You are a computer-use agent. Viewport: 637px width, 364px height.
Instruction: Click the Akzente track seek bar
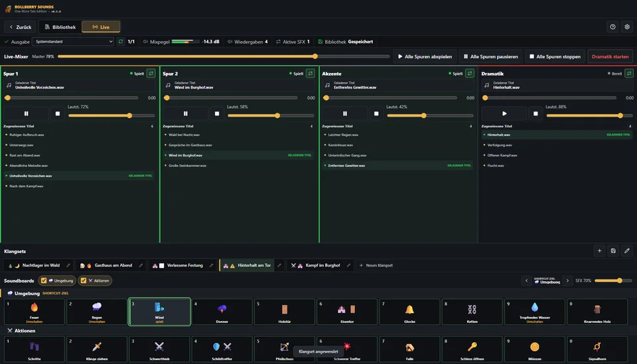[x=391, y=98]
